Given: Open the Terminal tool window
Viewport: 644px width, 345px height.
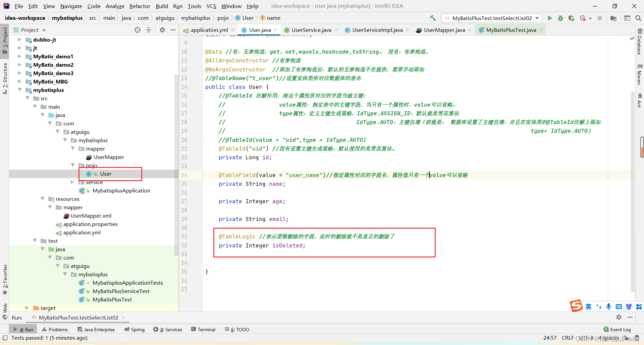Looking at the screenshot, I should coord(203,330).
